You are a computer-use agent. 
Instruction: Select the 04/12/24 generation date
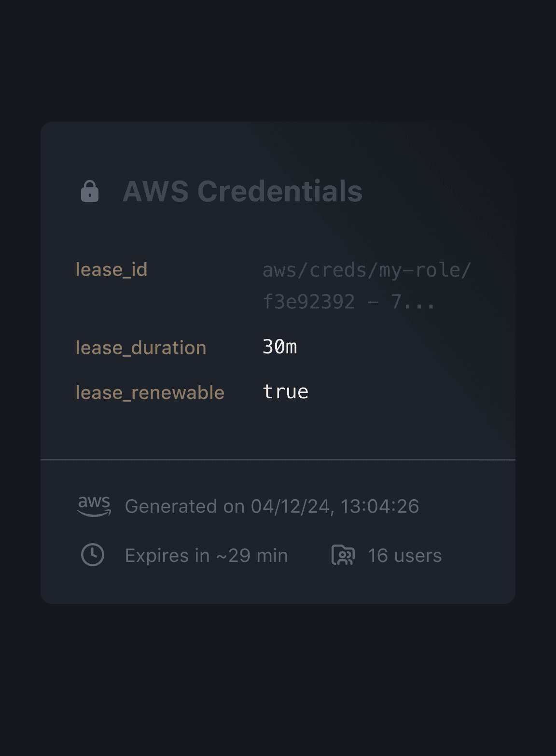click(x=290, y=506)
